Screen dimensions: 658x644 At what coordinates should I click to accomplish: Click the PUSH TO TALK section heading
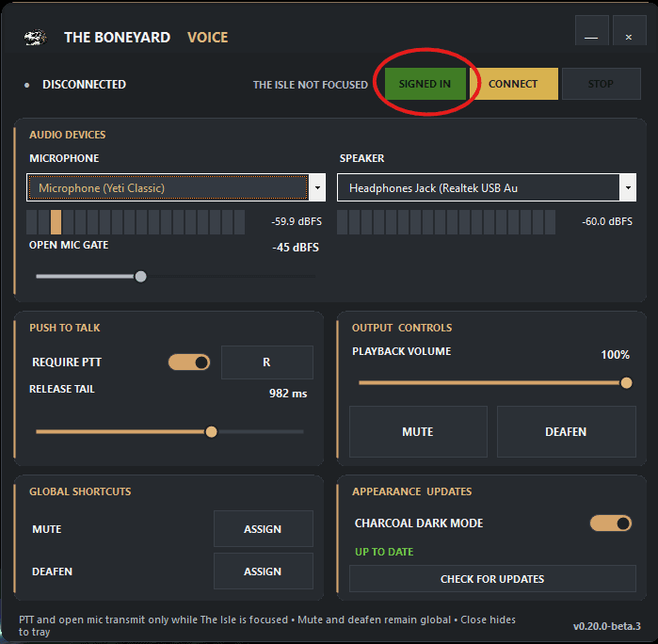65,328
